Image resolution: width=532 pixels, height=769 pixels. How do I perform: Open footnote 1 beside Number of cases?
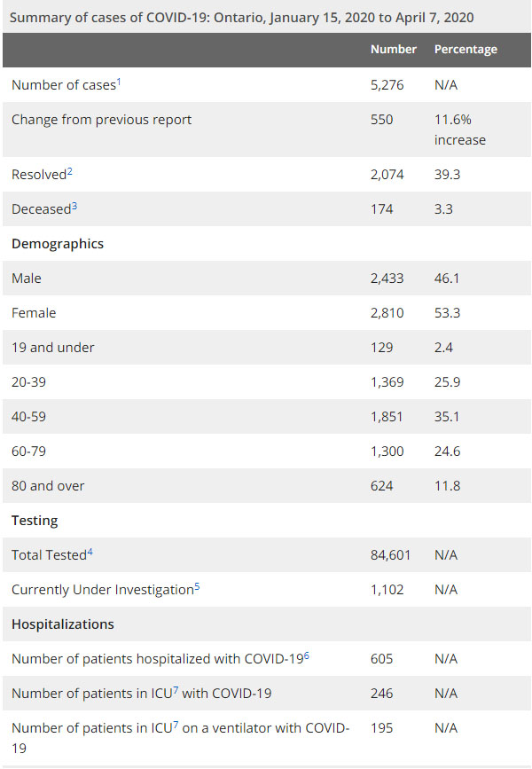(118, 82)
